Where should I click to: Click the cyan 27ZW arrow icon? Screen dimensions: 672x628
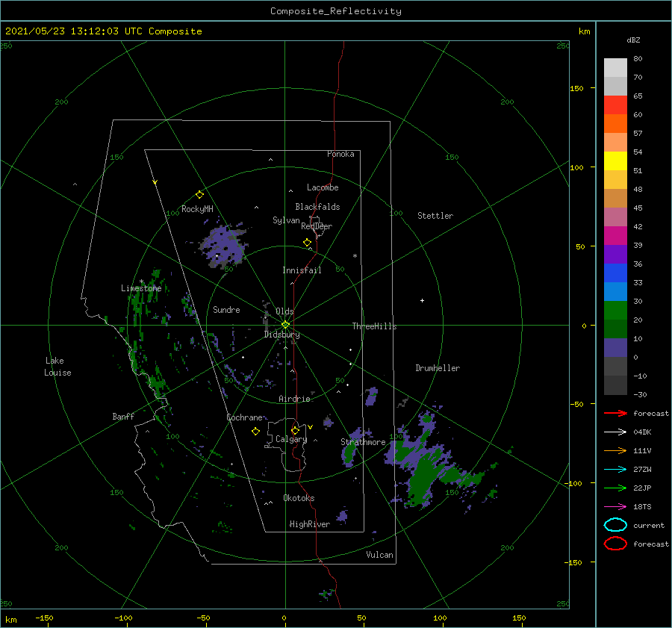click(615, 470)
